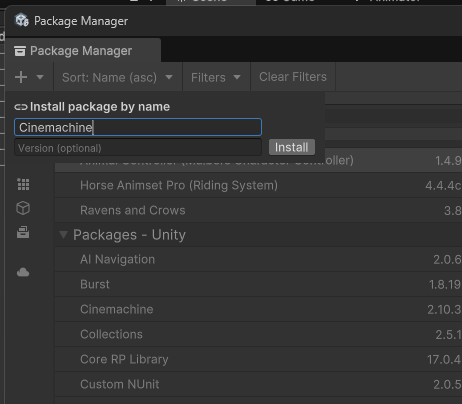The height and width of the screenshot is (404, 462).
Task: Click the Install button
Action: (292, 147)
